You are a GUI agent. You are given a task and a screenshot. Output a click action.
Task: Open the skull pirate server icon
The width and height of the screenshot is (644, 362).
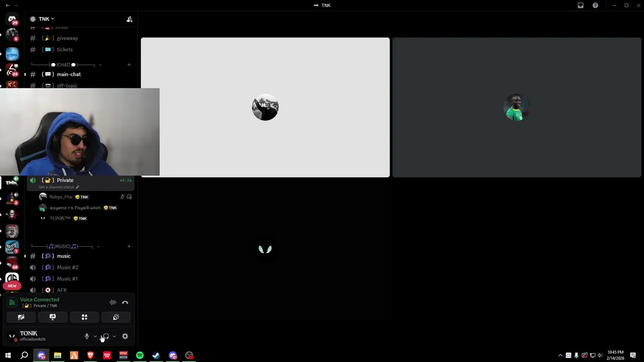(x=12, y=215)
